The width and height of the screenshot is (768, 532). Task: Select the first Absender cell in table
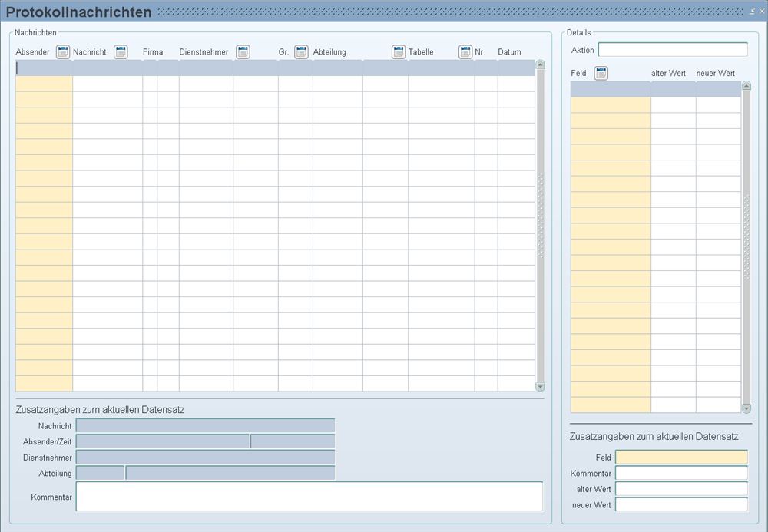click(44, 68)
